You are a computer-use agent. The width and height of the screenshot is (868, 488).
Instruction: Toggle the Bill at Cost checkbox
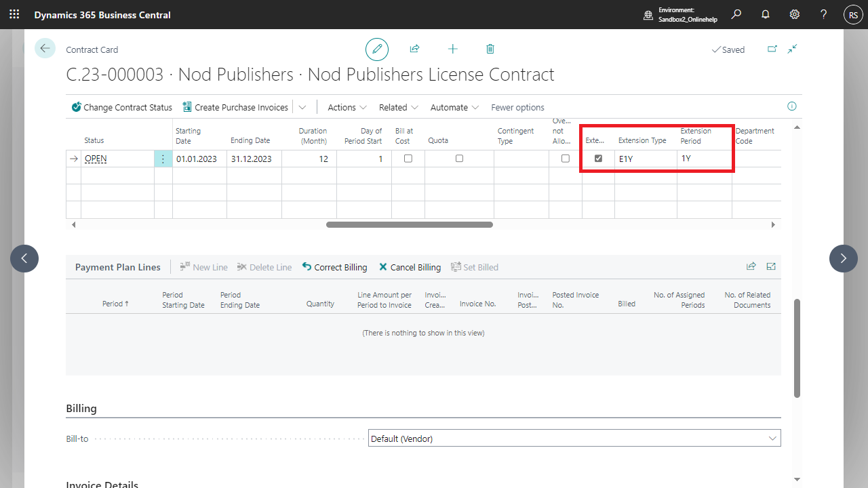pyautogui.click(x=408, y=159)
